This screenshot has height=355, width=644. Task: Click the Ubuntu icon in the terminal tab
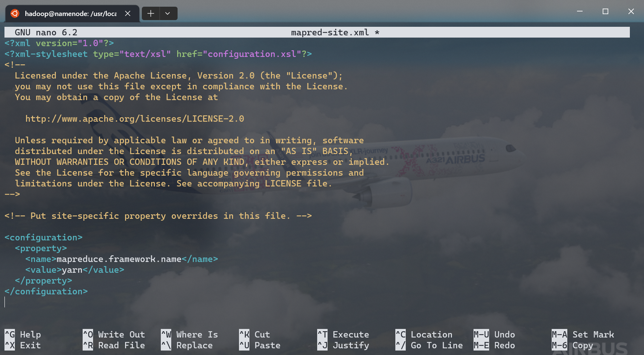(15, 13)
